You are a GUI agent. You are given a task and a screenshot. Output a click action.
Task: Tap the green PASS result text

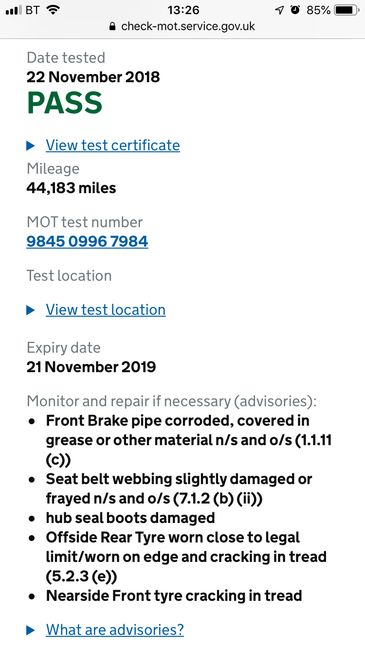65,103
